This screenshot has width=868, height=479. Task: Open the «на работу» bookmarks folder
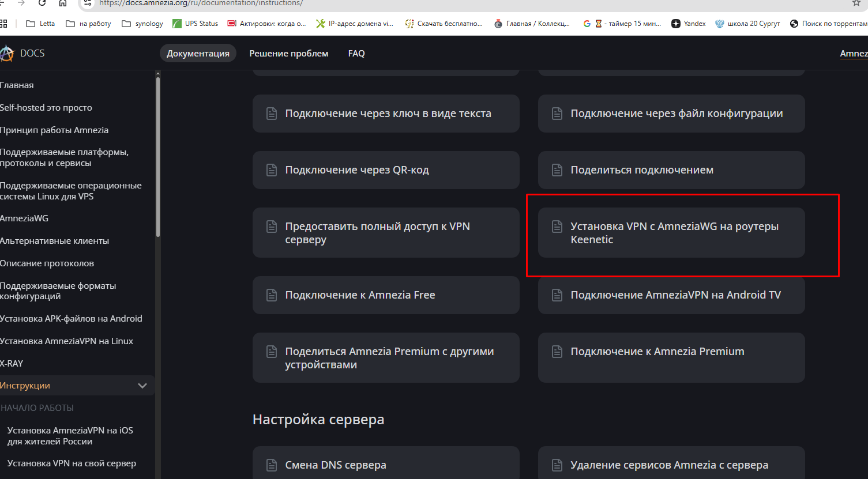pyautogui.click(x=88, y=24)
